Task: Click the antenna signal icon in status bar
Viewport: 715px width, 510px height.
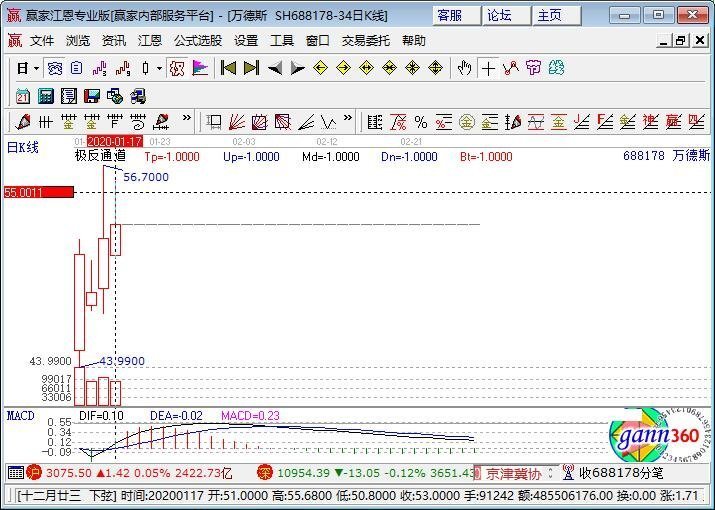Action: (568, 473)
